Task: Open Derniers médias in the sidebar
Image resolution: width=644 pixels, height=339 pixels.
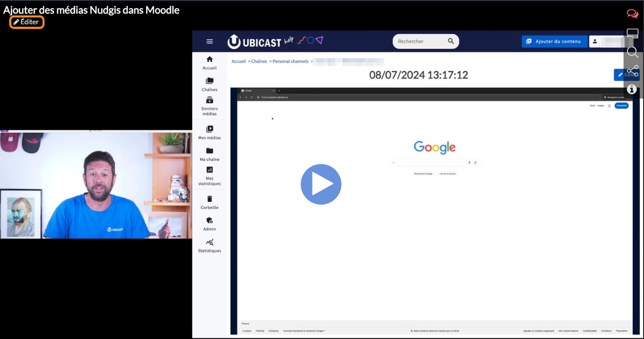Action: (209, 106)
